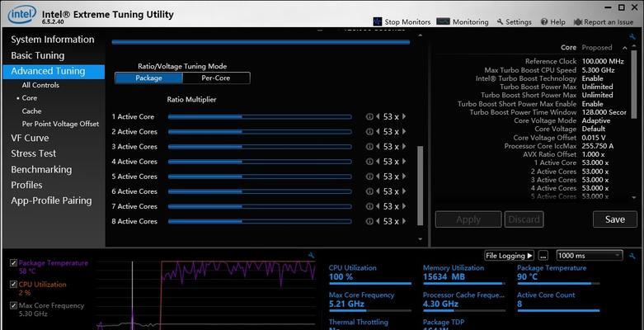
Task: Open Settings wrench in top bar
Action: point(500,21)
